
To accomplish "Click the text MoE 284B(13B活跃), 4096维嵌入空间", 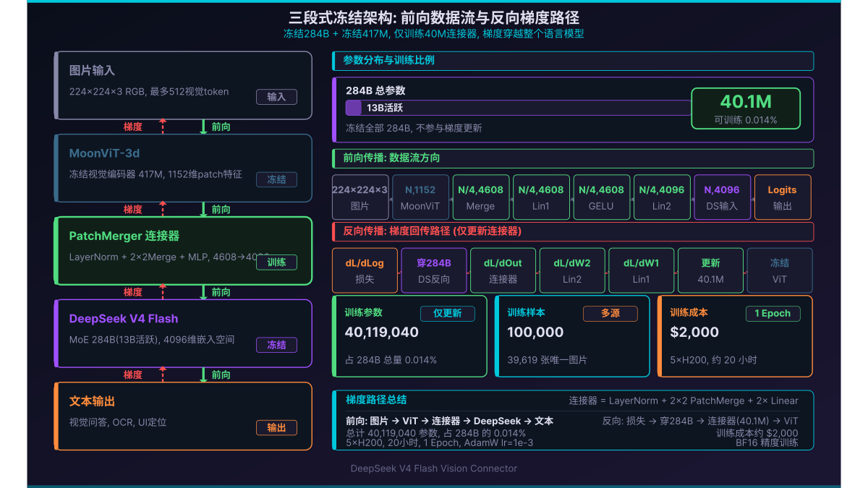I will click(152, 339).
